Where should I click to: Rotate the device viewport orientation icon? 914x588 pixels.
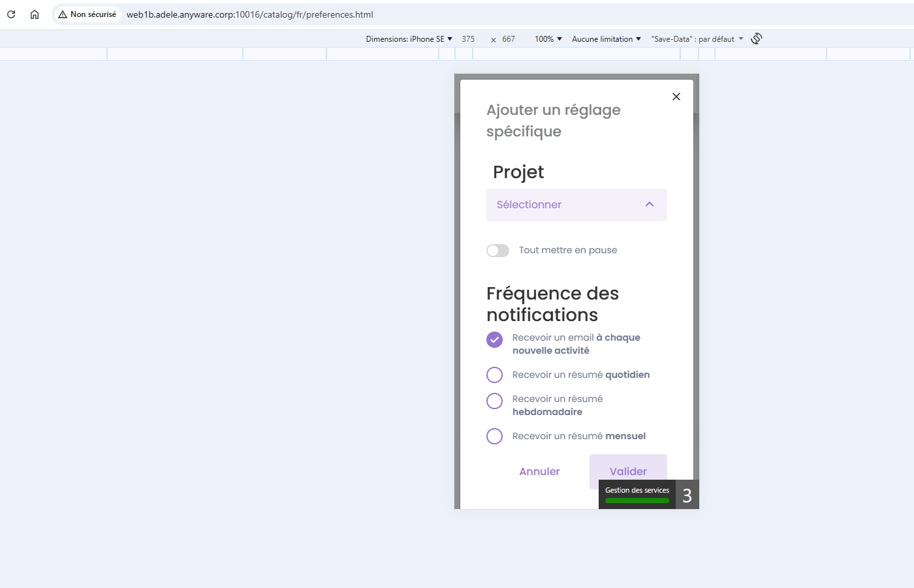[756, 39]
